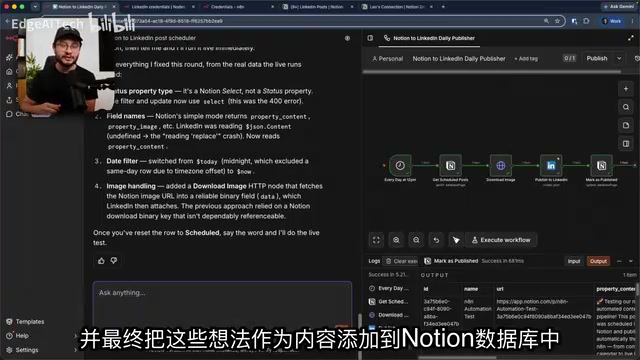Zoom in on the workflow canvas
This screenshot has width=640, height=360.
pos(396,240)
